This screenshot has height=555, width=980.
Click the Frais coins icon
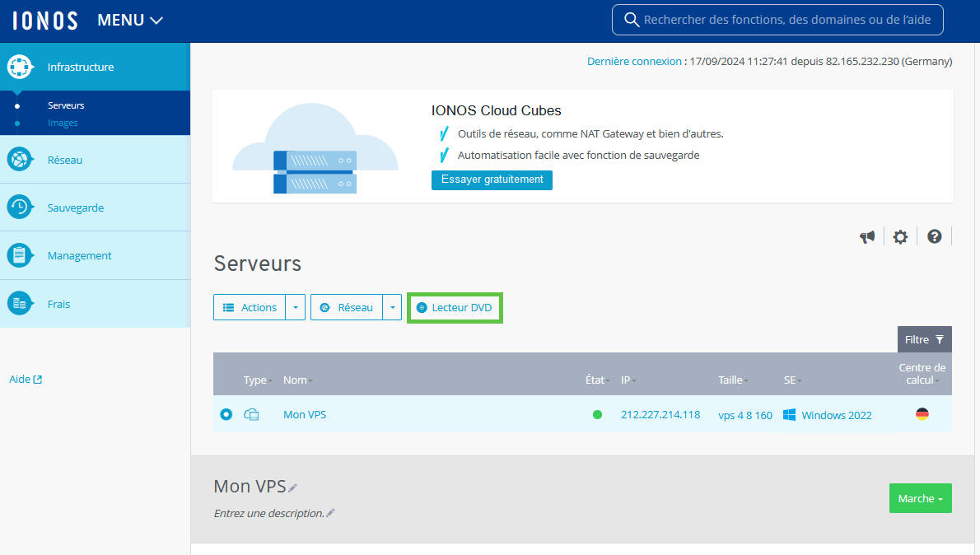[20, 304]
